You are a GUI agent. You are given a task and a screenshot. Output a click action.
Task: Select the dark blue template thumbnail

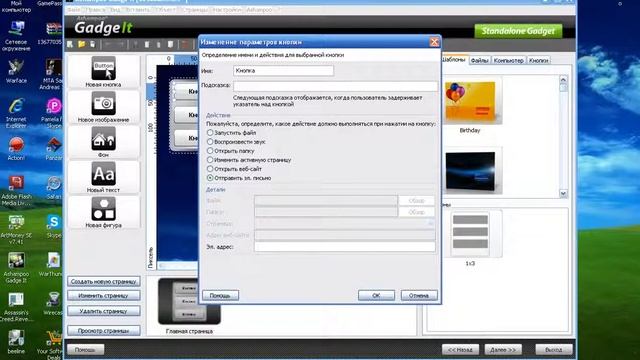(470, 171)
